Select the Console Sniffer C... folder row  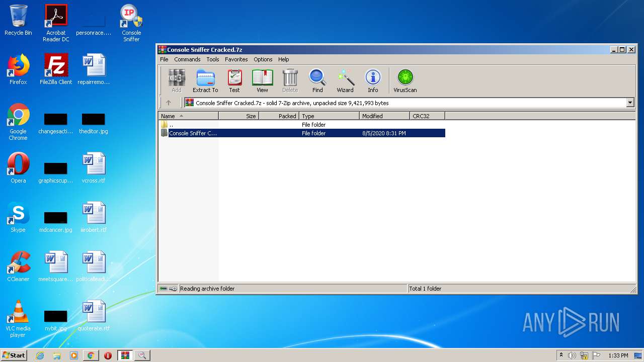pyautogui.click(x=302, y=133)
